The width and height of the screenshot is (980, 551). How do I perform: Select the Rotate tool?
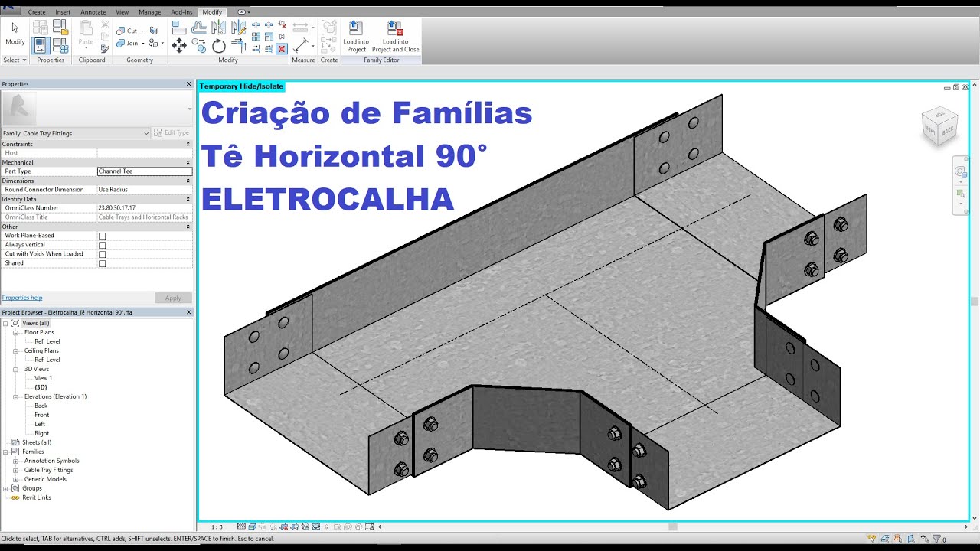pyautogui.click(x=219, y=45)
